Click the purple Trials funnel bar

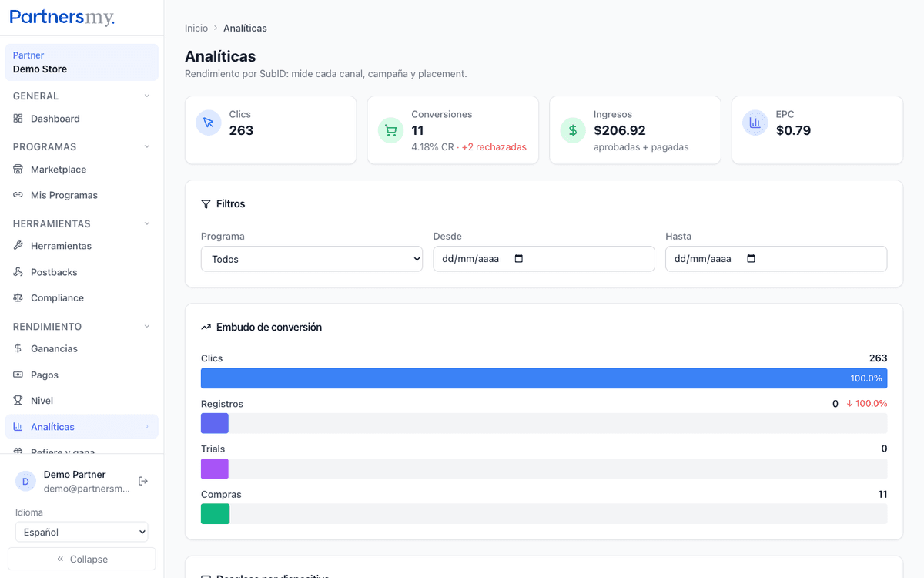click(215, 469)
